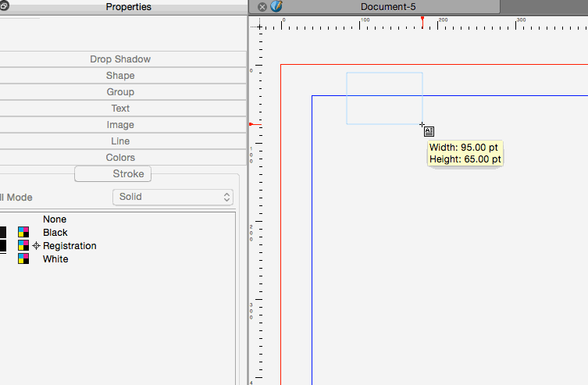Click the Scribus icon in Document-5 title bar

click(x=276, y=6)
